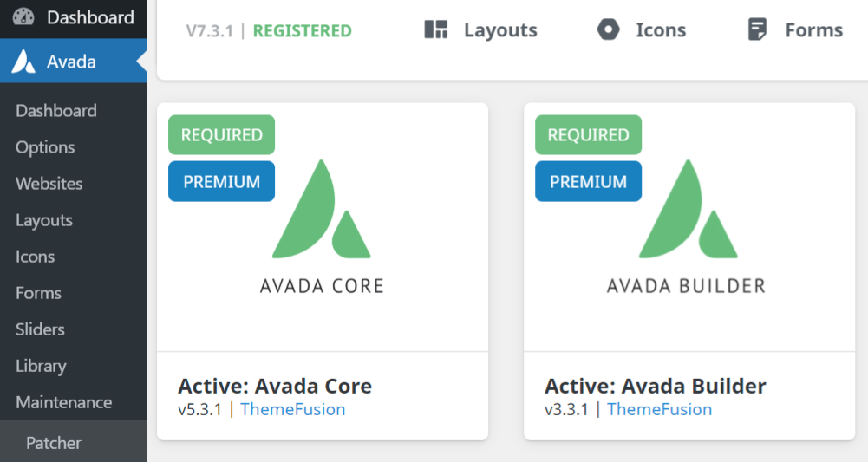Screen dimensions: 868x462
Task: Click the green REGISTERED status text
Action: click(x=303, y=31)
